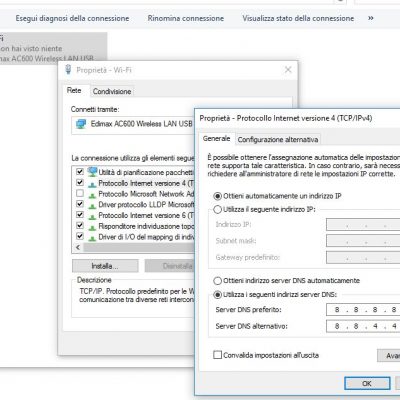
Task: Select Utilizza il seguente indirizzo IP
Action: pos(217,209)
